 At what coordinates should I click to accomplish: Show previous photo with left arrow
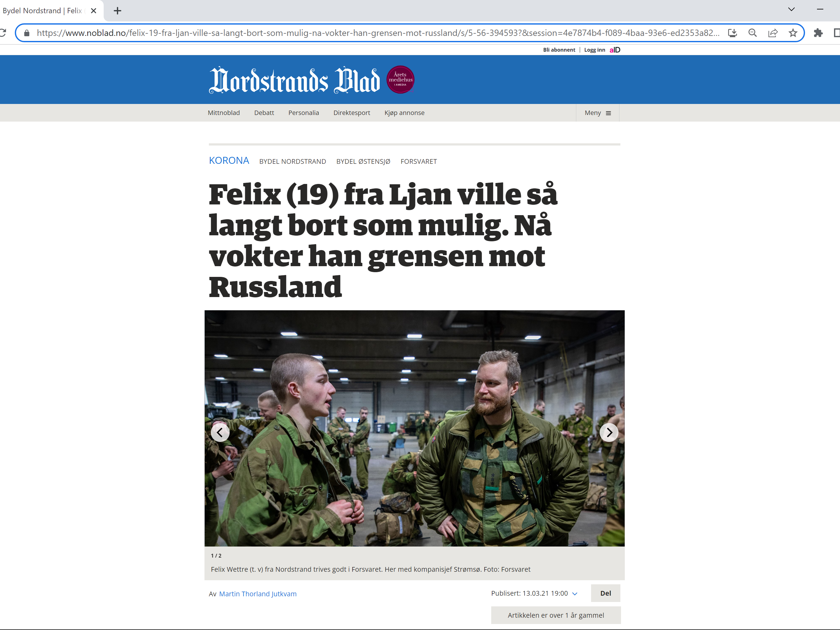220,432
